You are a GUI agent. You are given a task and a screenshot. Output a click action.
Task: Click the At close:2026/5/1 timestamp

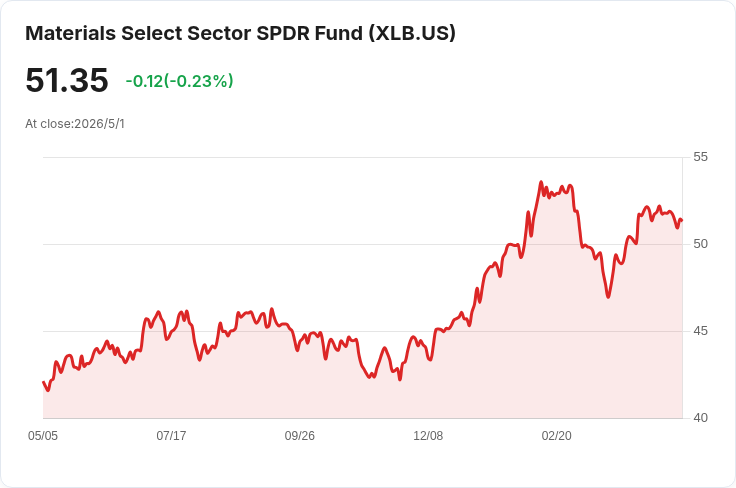[x=75, y=124]
